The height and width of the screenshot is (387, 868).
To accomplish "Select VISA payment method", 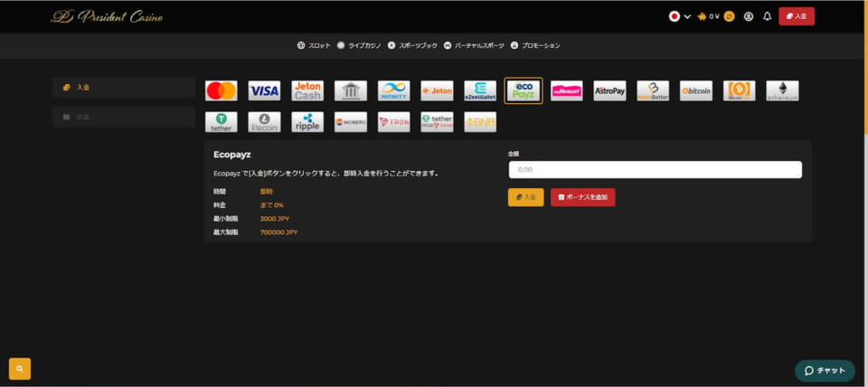I will tap(264, 90).
